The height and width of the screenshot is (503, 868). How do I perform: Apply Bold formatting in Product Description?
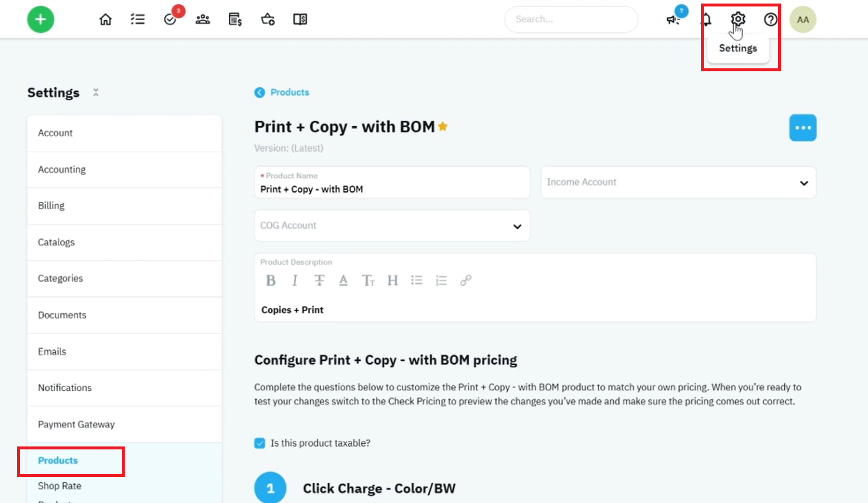coord(271,280)
